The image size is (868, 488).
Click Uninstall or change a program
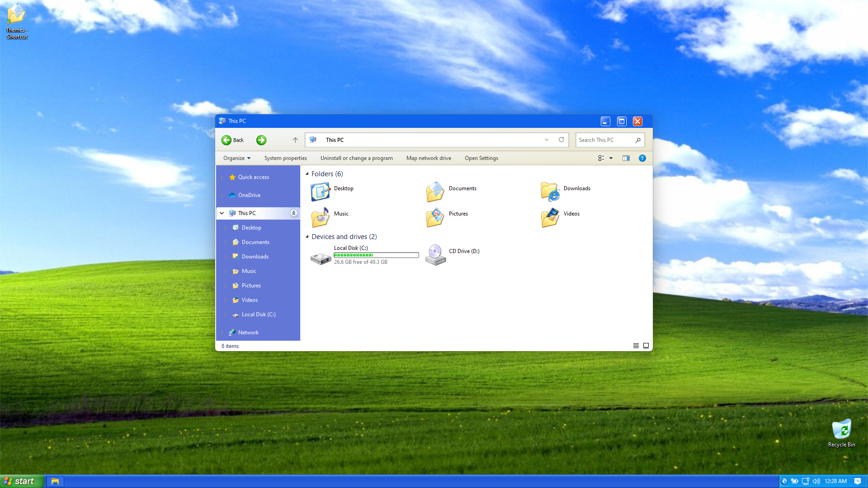pos(356,158)
